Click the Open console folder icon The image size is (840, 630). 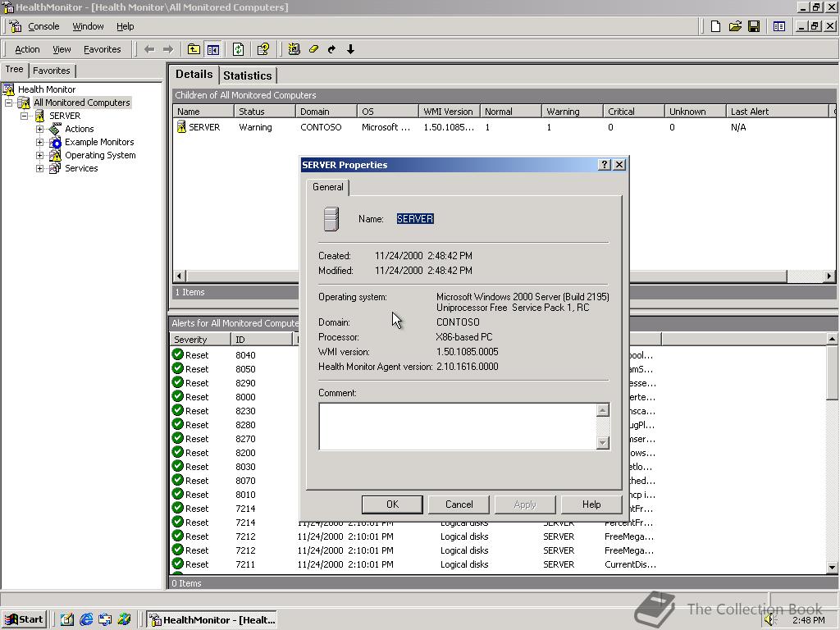click(735, 26)
